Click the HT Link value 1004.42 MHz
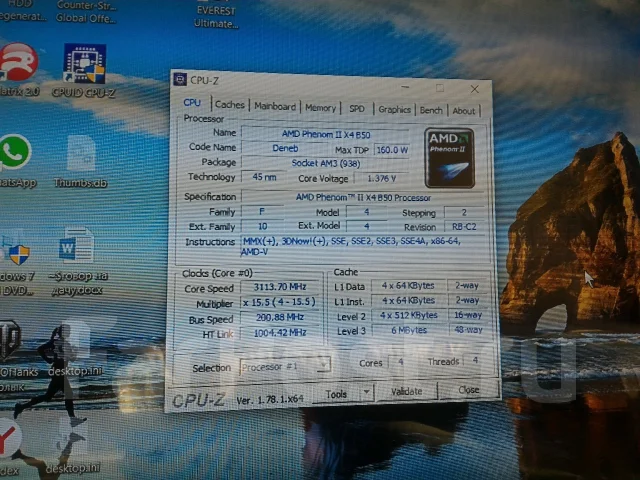Screen dimensions: 640x480 (280, 332)
